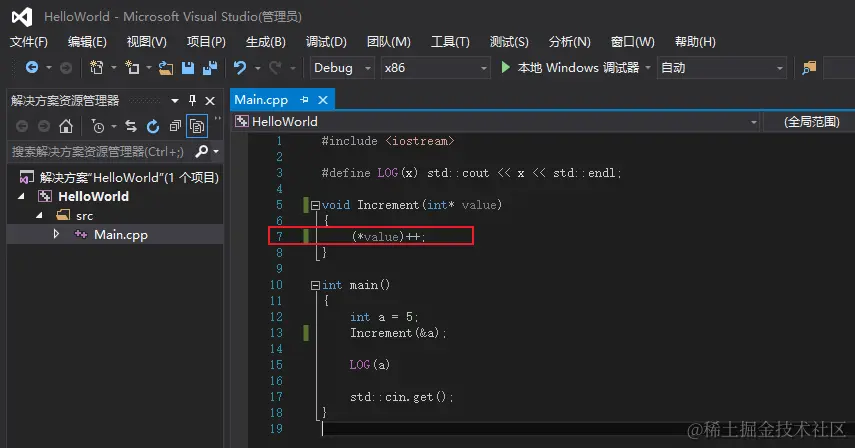
Task: Toggle the Show All Files icon
Action: [197, 126]
